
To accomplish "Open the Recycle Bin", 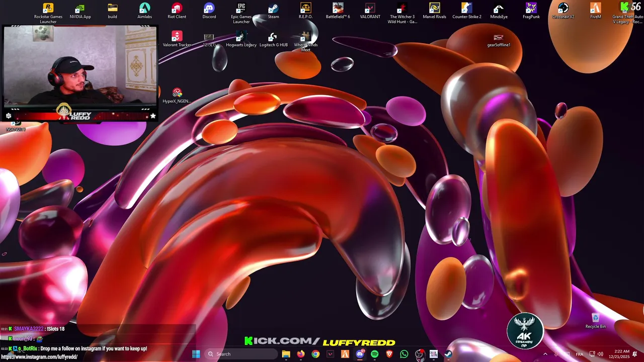I will point(595,321).
